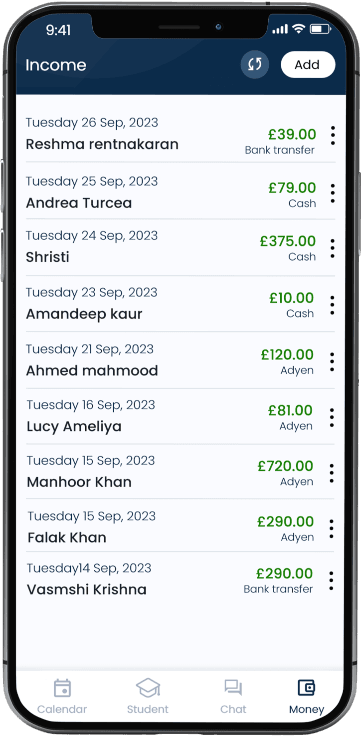Open the Chat tab
Screen dimensions: 361x736
(233, 696)
